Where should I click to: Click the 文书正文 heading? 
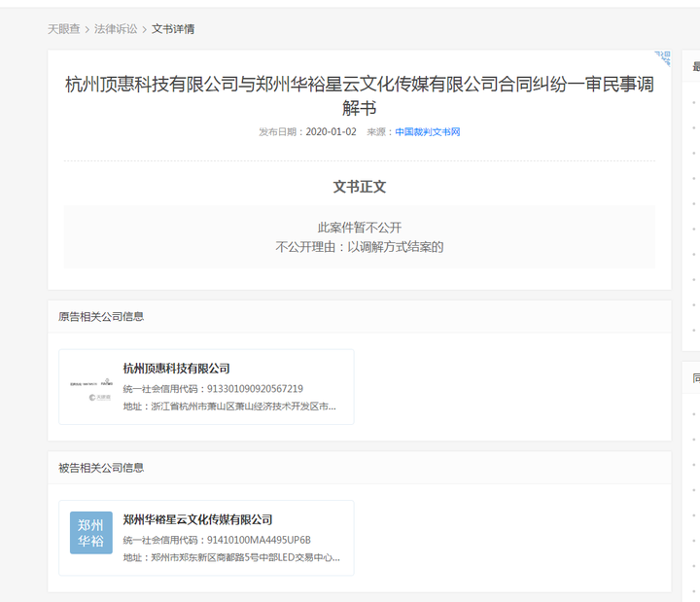tap(360, 187)
